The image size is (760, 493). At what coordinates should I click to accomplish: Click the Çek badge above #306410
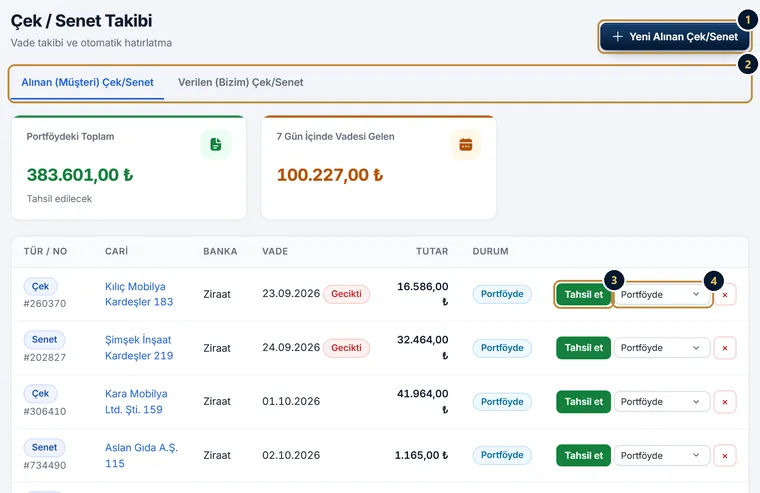(x=40, y=394)
